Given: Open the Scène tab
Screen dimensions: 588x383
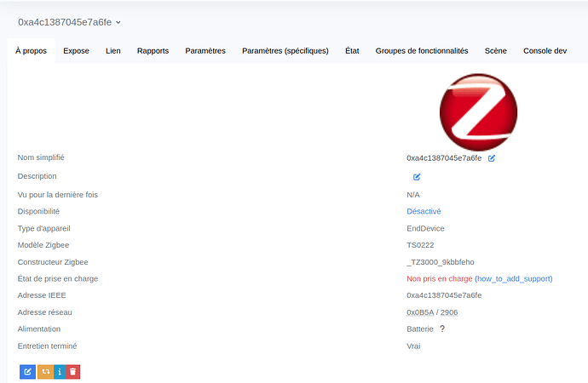Looking at the screenshot, I should pos(495,51).
